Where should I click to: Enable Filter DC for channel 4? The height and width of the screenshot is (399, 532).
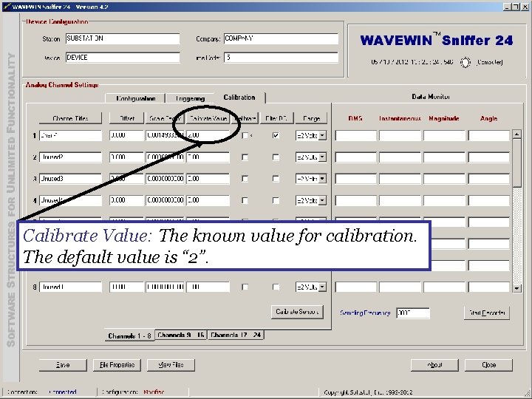point(276,200)
